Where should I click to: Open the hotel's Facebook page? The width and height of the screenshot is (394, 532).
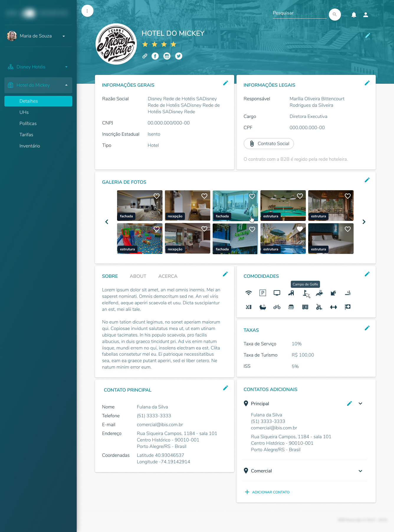tap(155, 56)
